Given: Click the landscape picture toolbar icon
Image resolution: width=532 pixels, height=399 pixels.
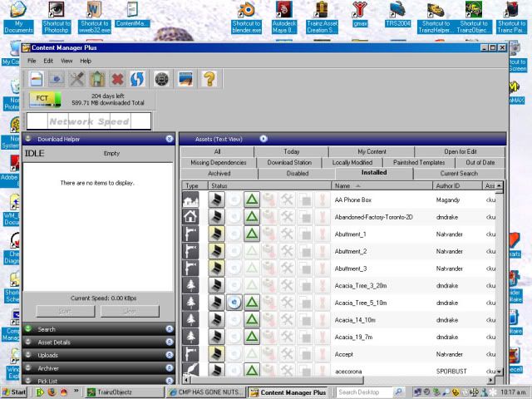Looking at the screenshot, I should [186, 79].
